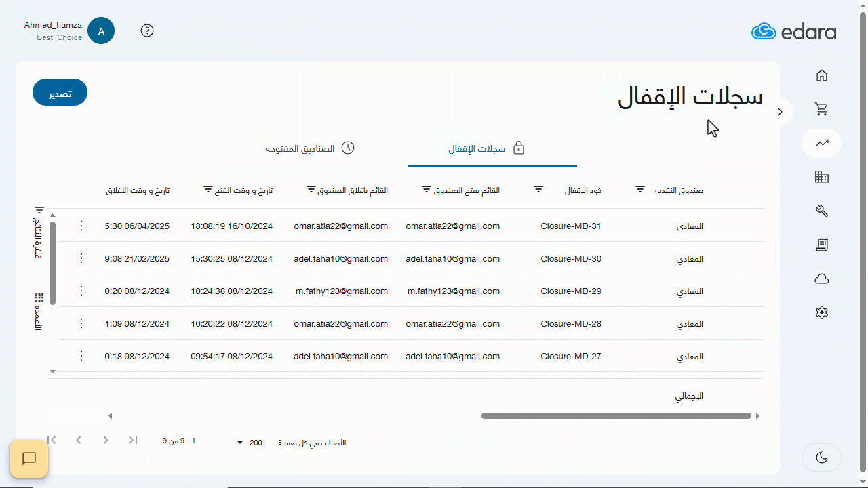
Task: Open row menu for Closure-MD-29
Action: tap(81, 291)
